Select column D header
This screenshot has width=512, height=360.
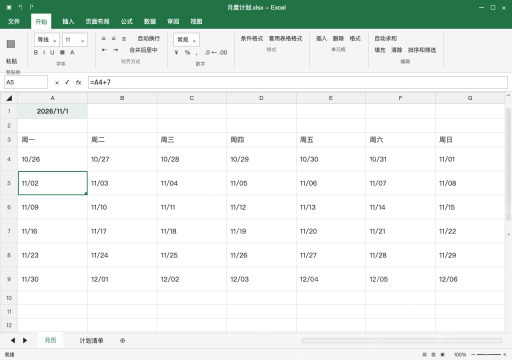click(x=261, y=98)
